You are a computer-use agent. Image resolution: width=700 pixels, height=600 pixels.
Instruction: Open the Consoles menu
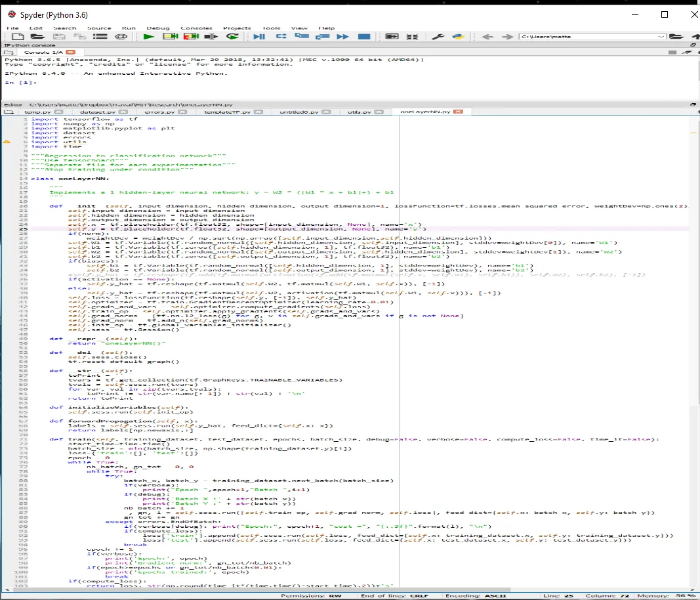click(196, 28)
